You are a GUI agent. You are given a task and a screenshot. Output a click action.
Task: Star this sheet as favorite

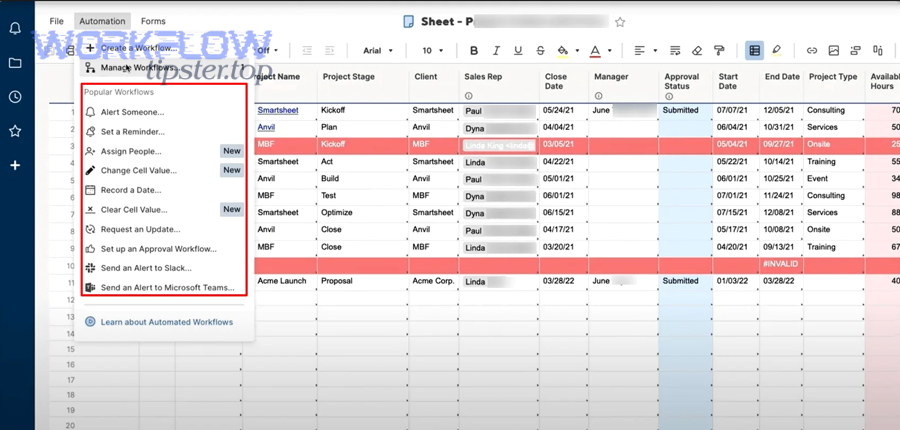click(620, 22)
